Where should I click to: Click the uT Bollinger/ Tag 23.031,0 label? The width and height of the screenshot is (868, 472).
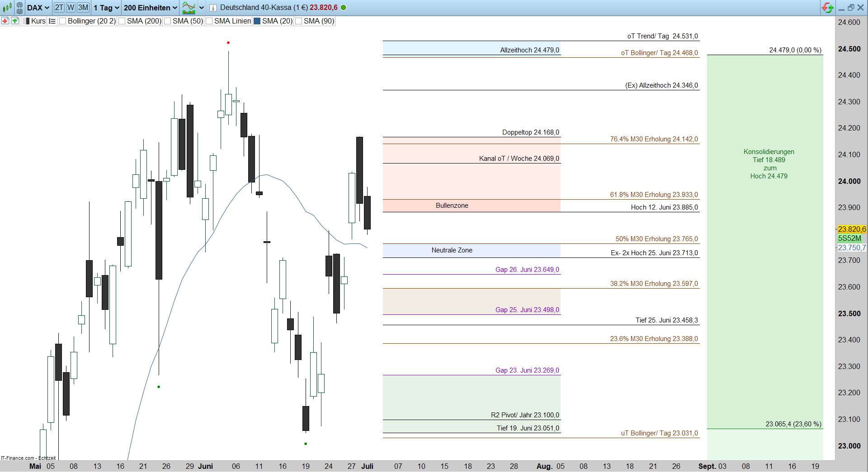tap(659, 433)
